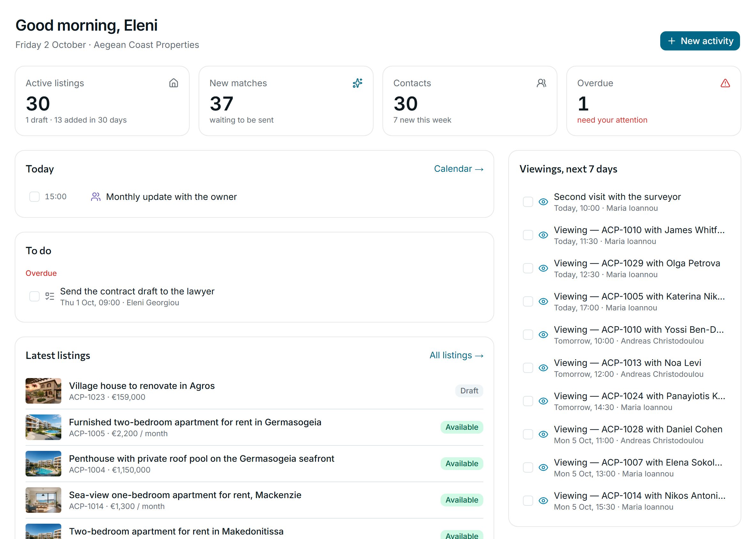This screenshot has height=539, width=756.
Task: Click the Mackenzie sea-view apartment thumbnail
Action: click(x=43, y=500)
